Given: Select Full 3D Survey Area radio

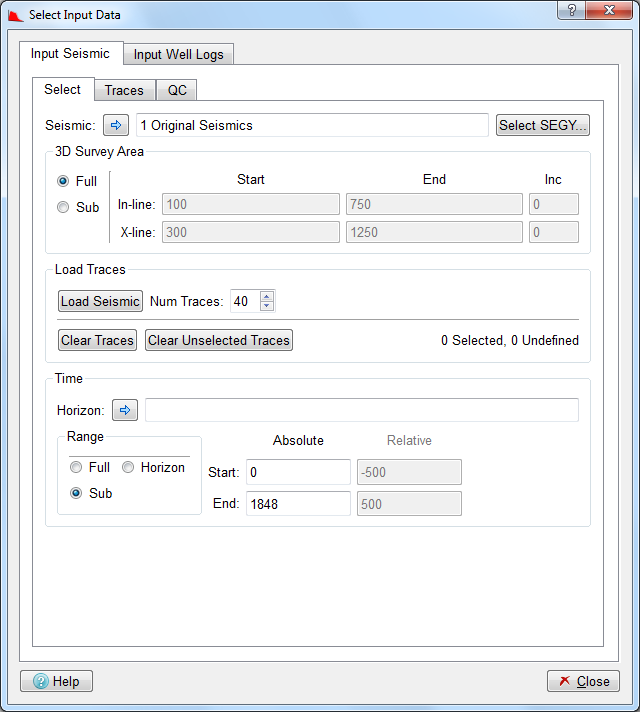Looking at the screenshot, I should pos(63,181).
